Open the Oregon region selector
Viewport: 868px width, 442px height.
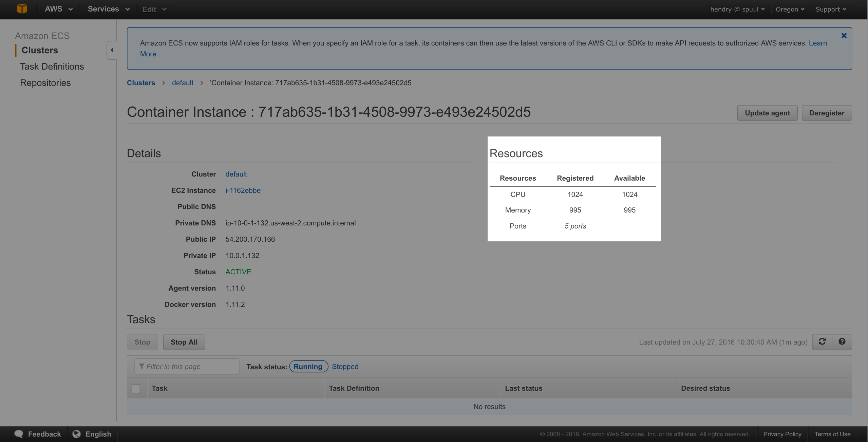(790, 10)
